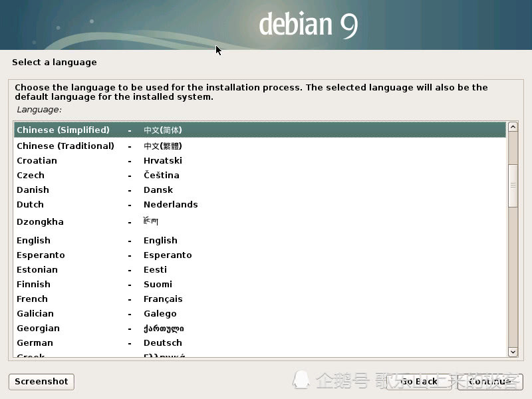532x399 pixels.
Task: Click the language list scrollbar thumb
Action: click(513, 186)
